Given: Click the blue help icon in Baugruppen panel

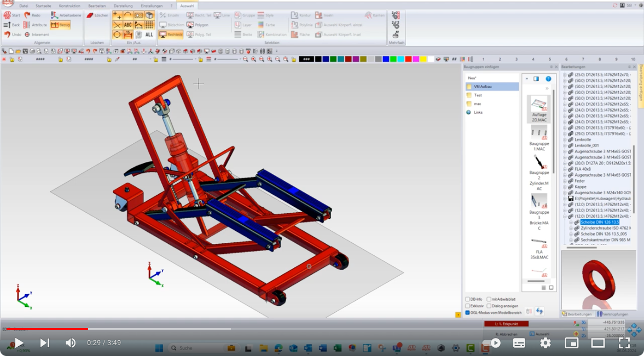Looking at the screenshot, I should point(548,79).
